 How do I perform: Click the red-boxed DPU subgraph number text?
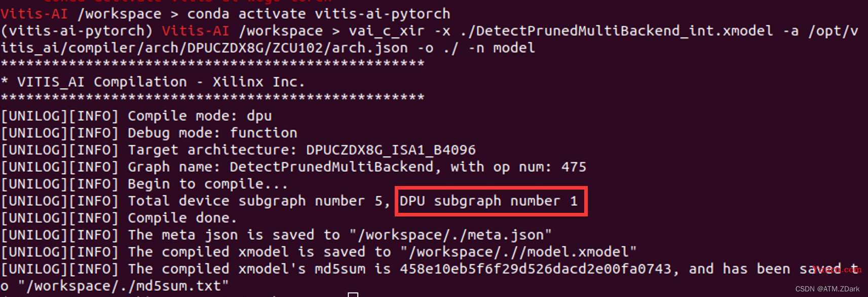tap(488, 201)
